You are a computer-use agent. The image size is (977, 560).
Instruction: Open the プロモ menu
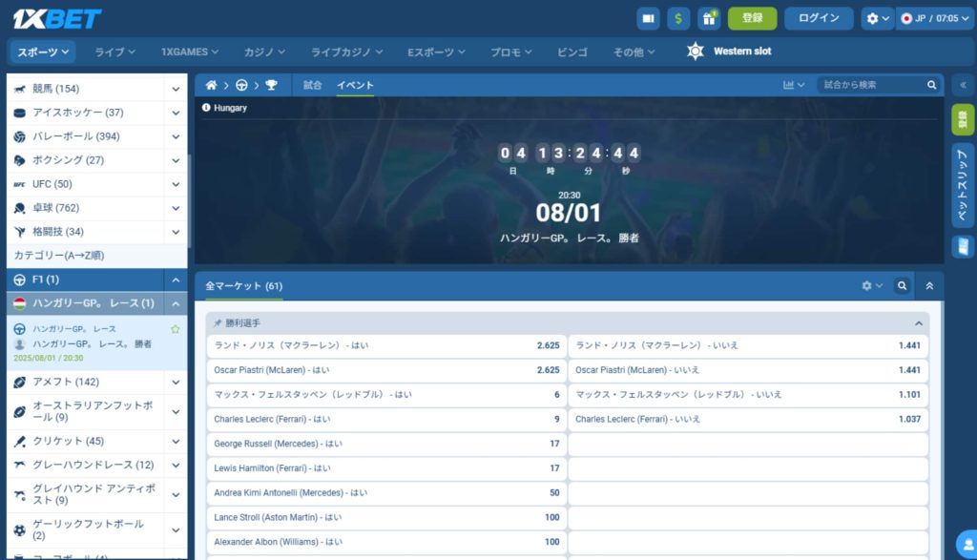coord(511,52)
